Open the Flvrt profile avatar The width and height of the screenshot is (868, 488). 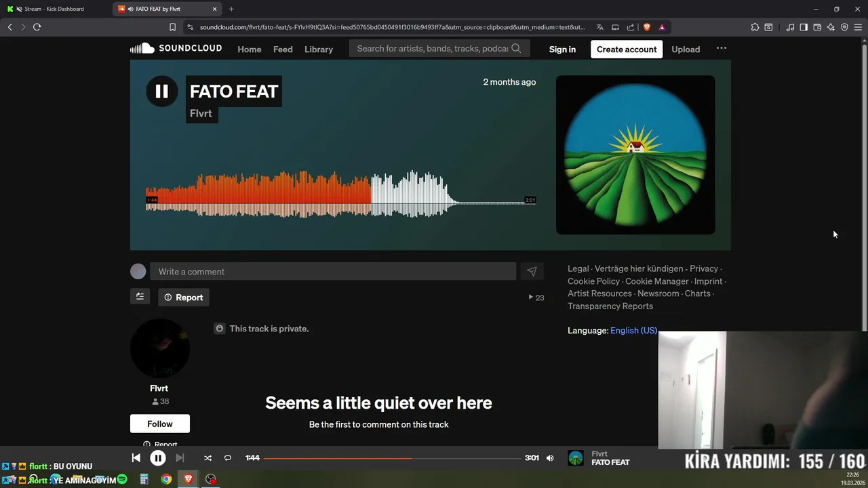pyautogui.click(x=160, y=348)
